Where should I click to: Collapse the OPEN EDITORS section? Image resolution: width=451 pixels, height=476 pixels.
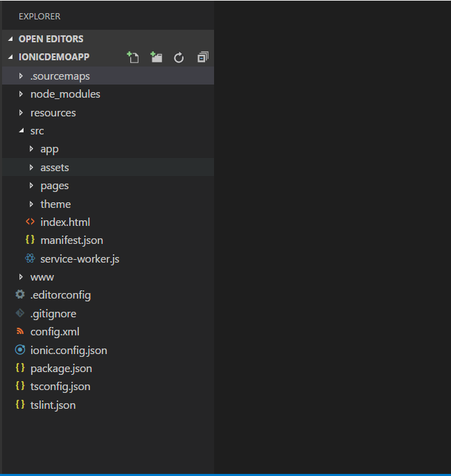tap(108, 39)
